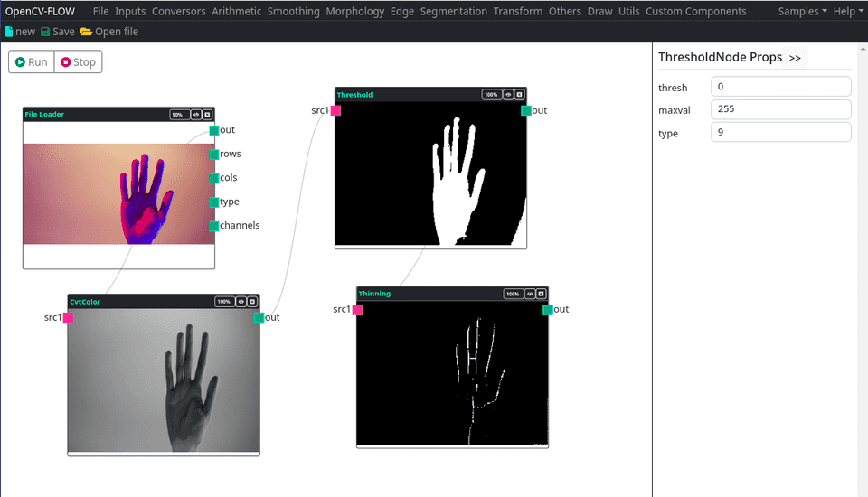The height and width of the screenshot is (497, 868).
Task: Collapse the ThresholdNode Props panel with >>
Action: pos(795,58)
